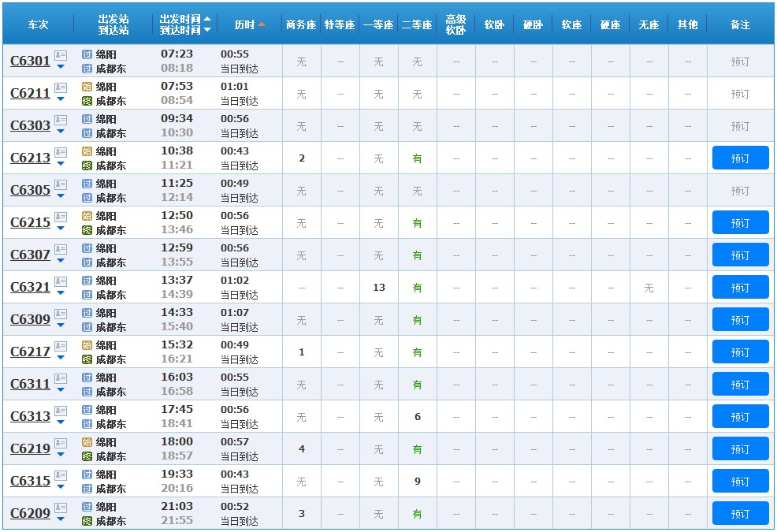
Task: Click the ID card icon beside C6321
Action: [x=61, y=281]
